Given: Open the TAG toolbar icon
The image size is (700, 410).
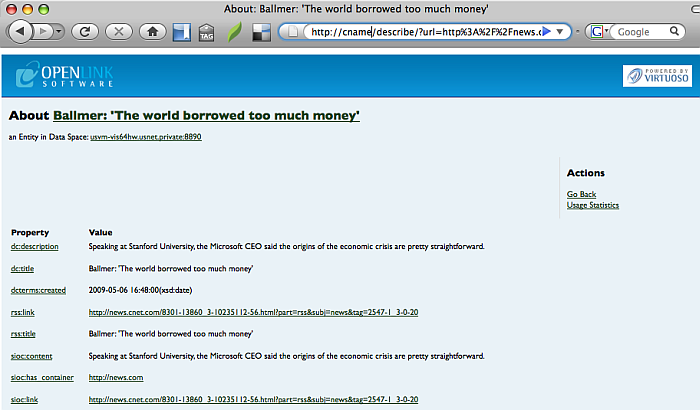Looking at the screenshot, I should click(206, 33).
